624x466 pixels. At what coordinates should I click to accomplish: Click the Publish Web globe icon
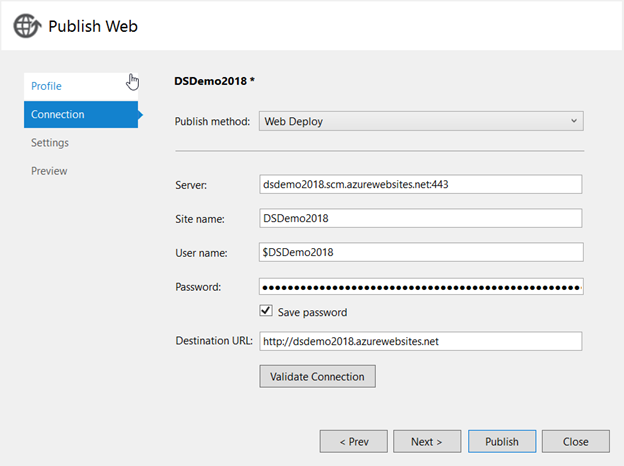pos(27,26)
